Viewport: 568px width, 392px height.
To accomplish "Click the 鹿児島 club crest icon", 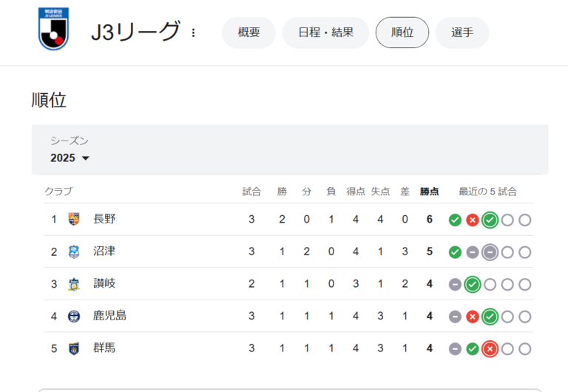I will click(x=74, y=317).
